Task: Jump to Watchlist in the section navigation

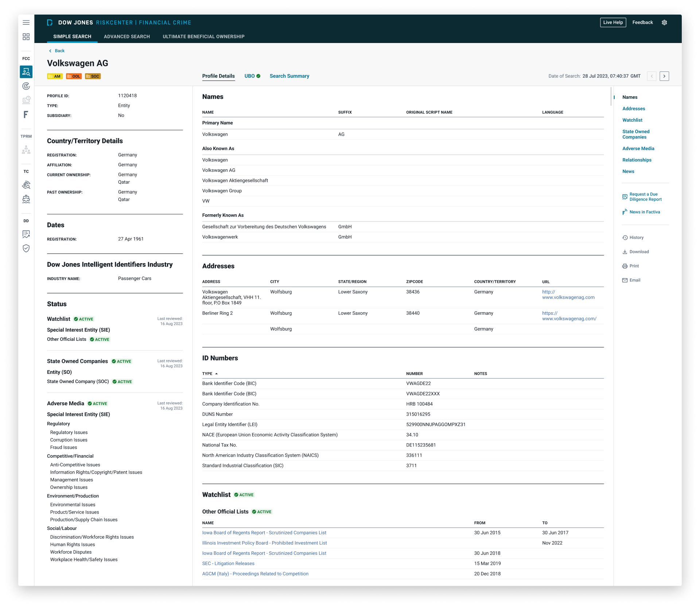Action: tap(632, 120)
